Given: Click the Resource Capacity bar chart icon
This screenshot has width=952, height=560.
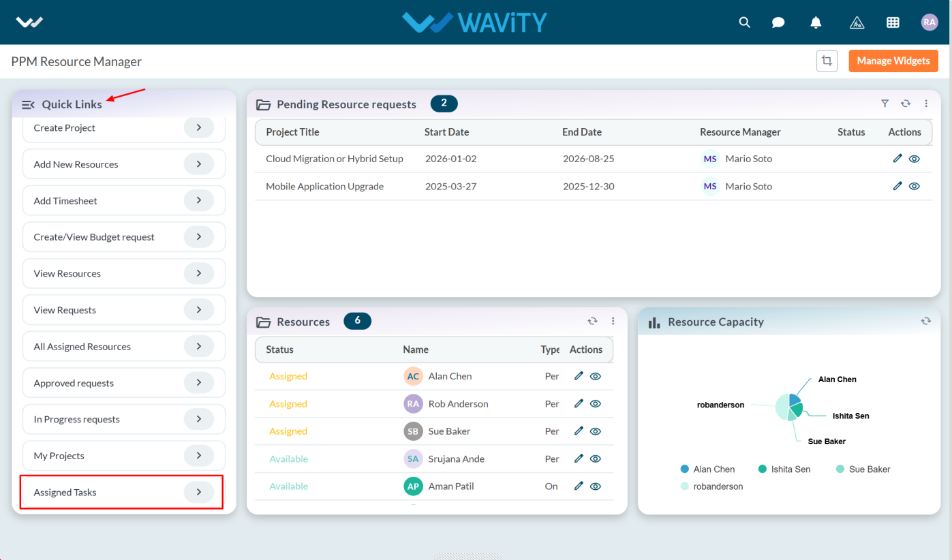Looking at the screenshot, I should pyautogui.click(x=654, y=322).
